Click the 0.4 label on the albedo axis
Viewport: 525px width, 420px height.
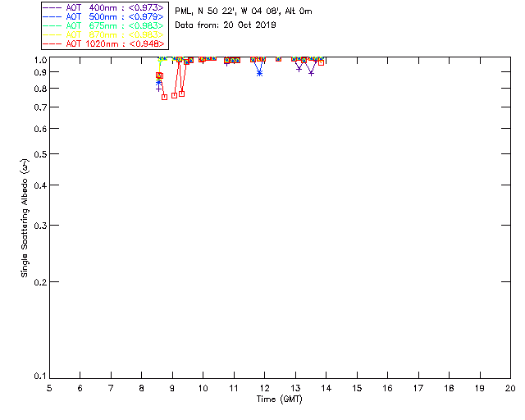click(x=40, y=185)
